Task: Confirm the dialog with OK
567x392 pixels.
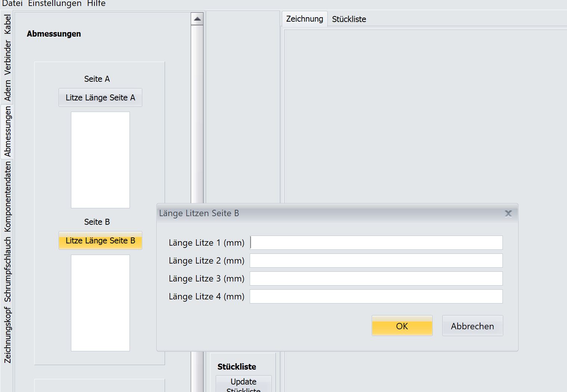Action: [x=402, y=326]
